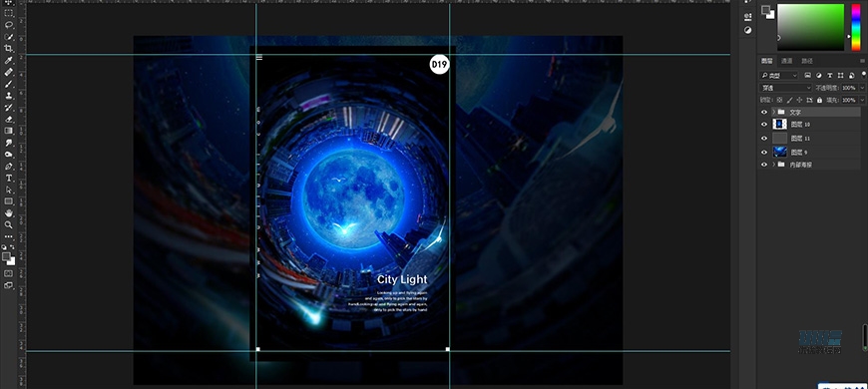868x389 pixels.
Task: Select the 图层 9 thumbnail
Action: tap(779, 153)
